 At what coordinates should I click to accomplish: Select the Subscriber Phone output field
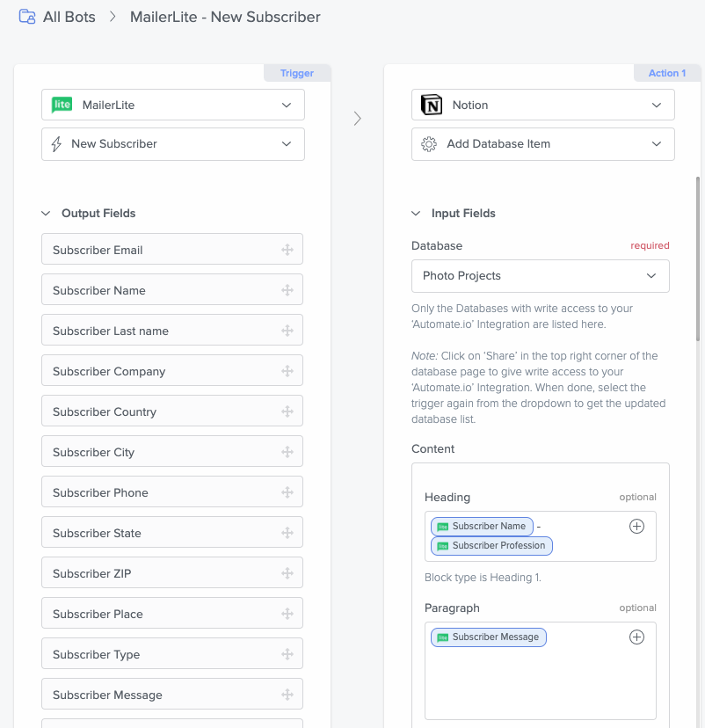pos(172,491)
